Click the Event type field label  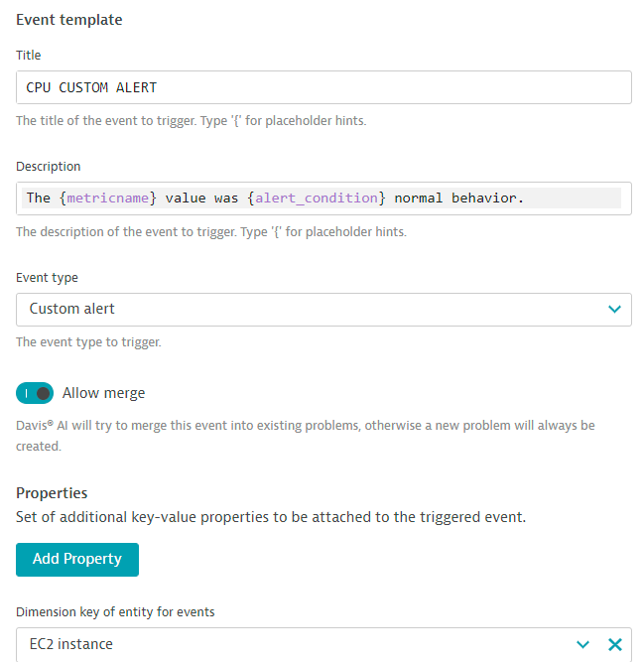[x=47, y=278]
